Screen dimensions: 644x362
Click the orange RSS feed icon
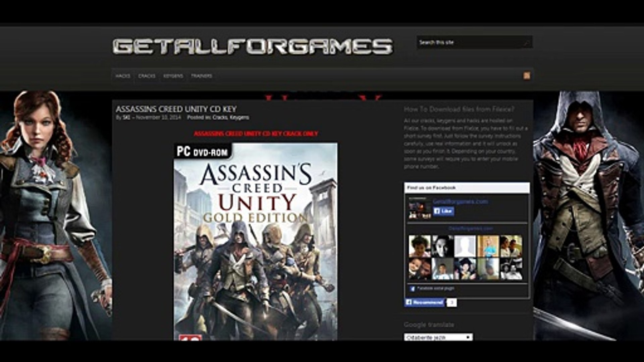point(527,76)
